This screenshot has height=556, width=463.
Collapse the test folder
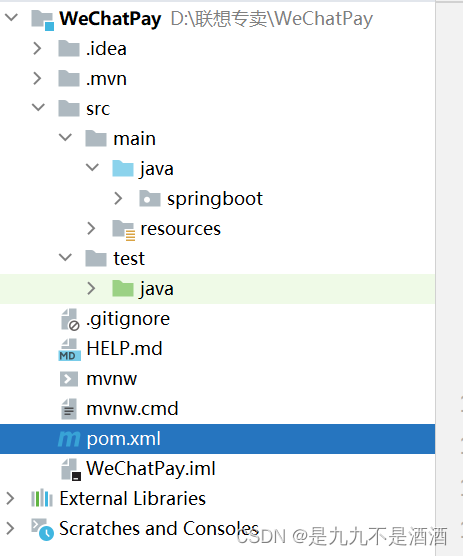click(65, 257)
